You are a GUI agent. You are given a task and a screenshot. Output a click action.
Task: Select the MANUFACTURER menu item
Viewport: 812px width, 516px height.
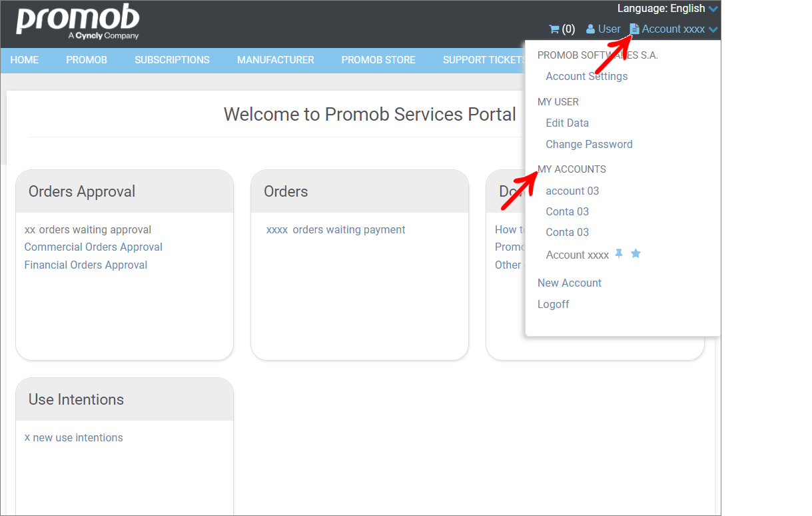pyautogui.click(x=275, y=60)
